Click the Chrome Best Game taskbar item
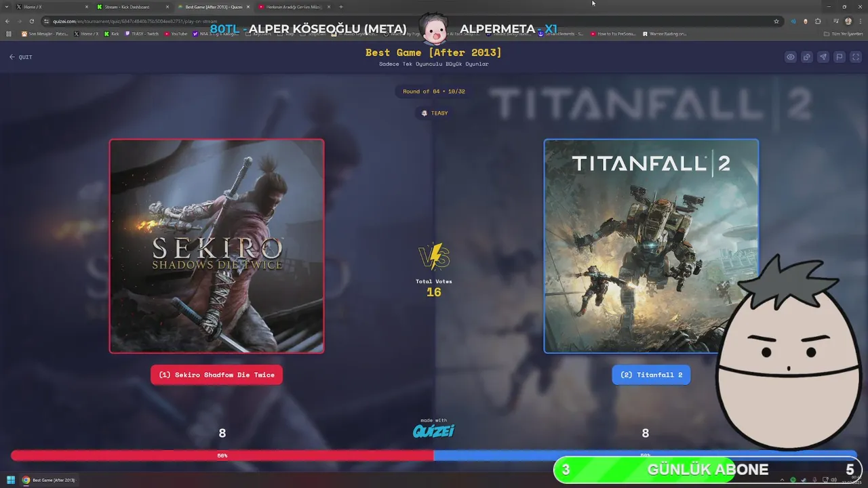 pyautogui.click(x=49, y=480)
